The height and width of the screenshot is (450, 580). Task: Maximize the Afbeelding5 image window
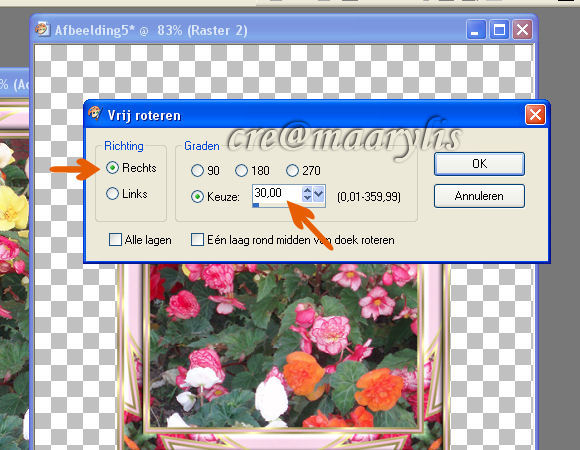coord(499,30)
